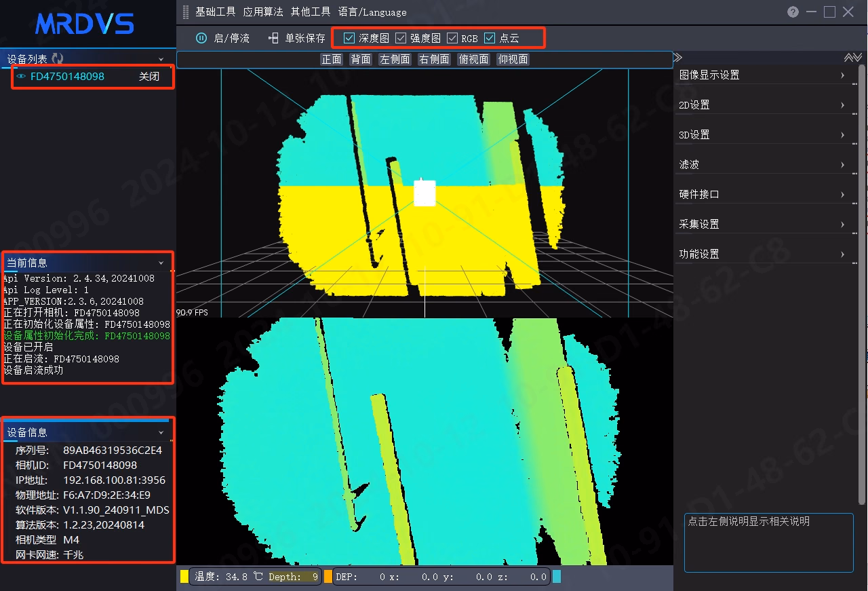The width and height of the screenshot is (868, 591).
Task: Click the drag handle icon beside menu bar
Action: point(186,12)
